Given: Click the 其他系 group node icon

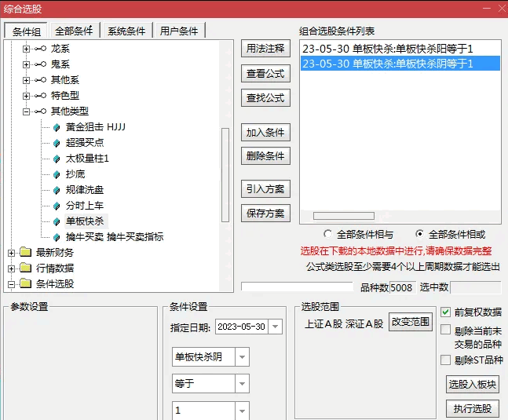Looking at the screenshot, I should (41, 79).
